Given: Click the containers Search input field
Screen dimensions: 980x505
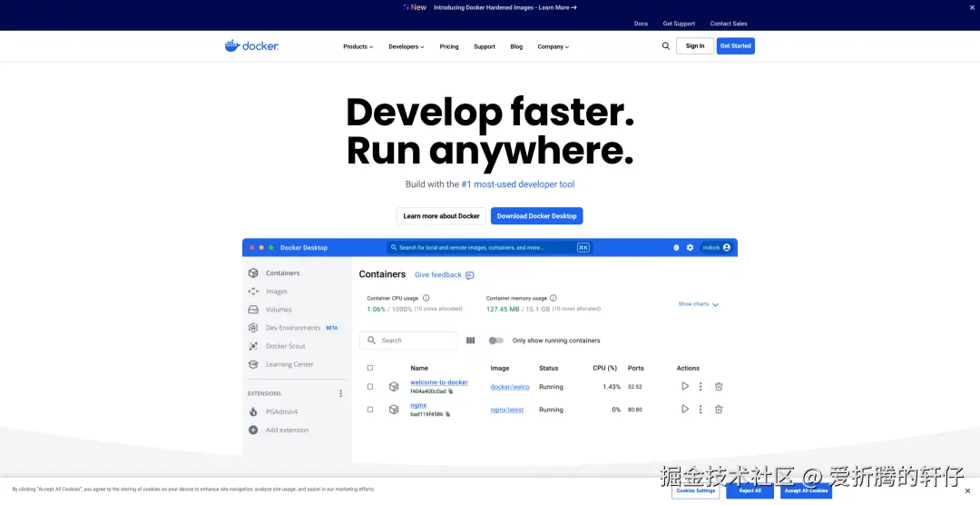Looking at the screenshot, I should pyautogui.click(x=408, y=341).
